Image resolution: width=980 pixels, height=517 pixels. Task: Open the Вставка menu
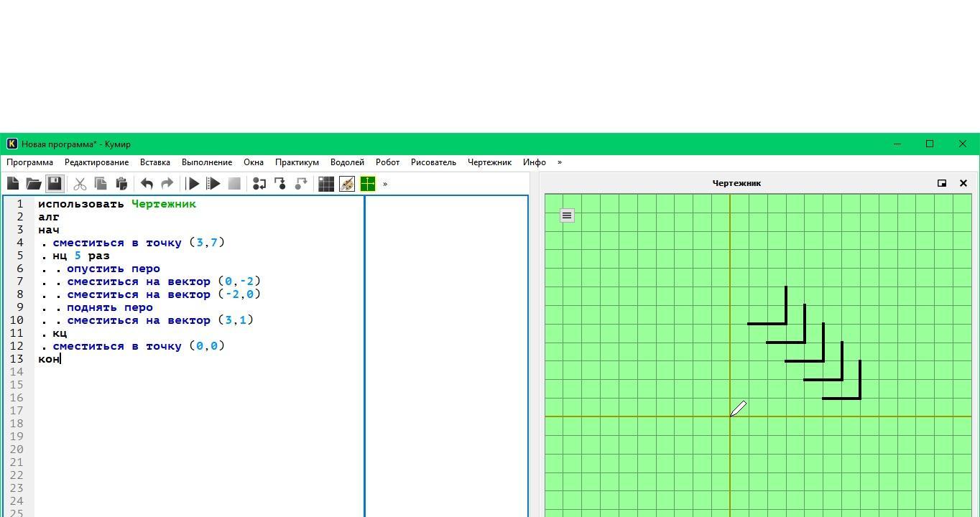[x=155, y=162]
